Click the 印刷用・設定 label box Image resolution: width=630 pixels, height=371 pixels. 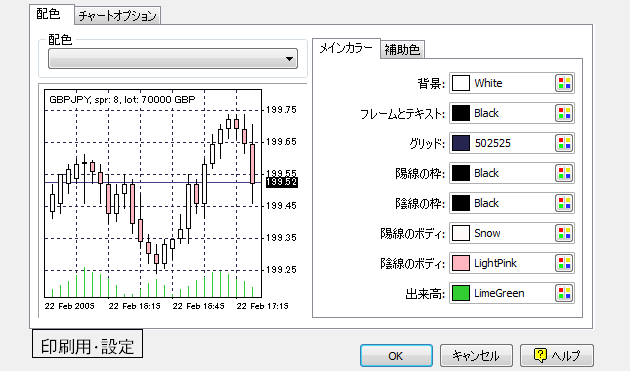(x=87, y=344)
